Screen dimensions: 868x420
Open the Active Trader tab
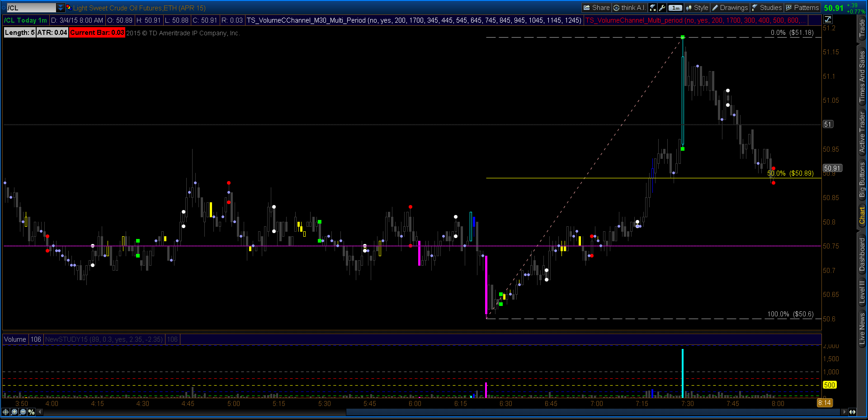[x=862, y=133]
